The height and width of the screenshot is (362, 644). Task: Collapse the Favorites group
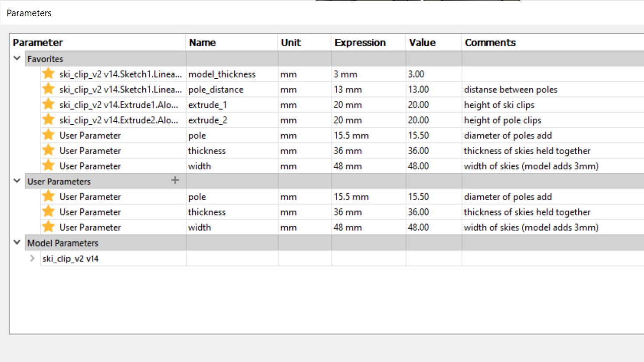click(17, 58)
